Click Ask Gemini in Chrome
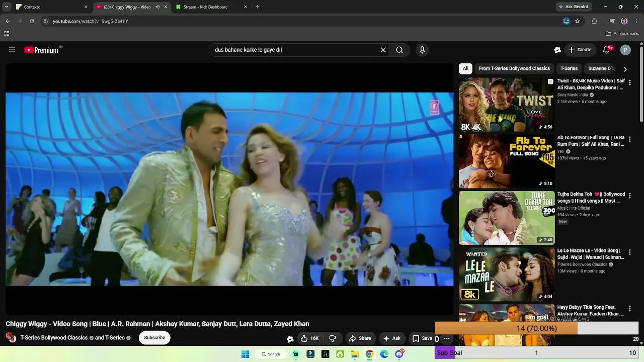 point(573,7)
